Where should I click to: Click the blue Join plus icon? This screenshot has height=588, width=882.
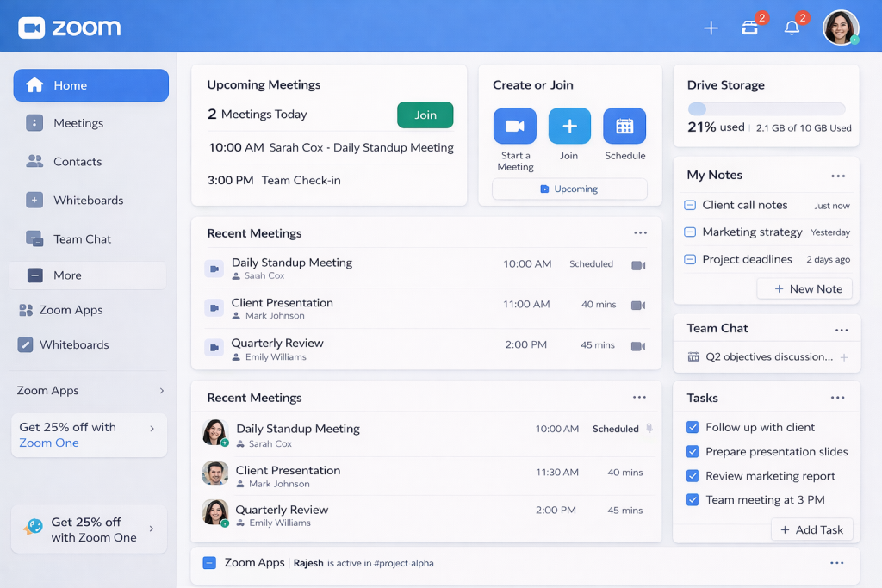tap(569, 127)
